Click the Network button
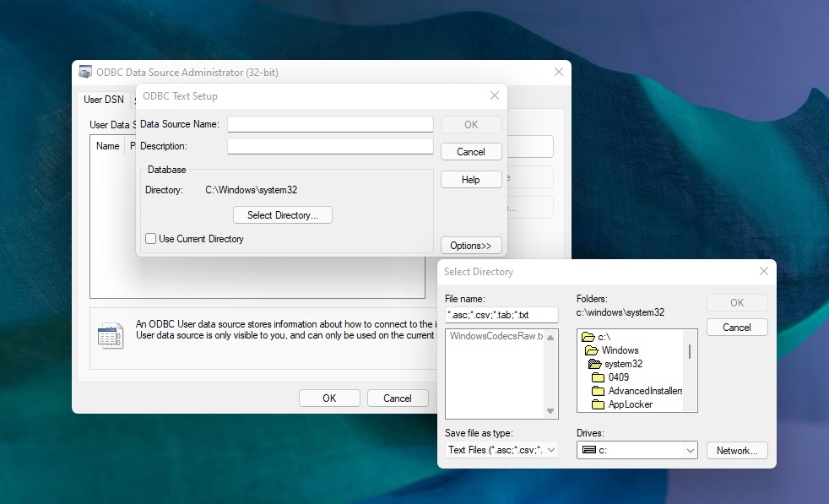Screen dimensions: 829x504 [x=736, y=450]
